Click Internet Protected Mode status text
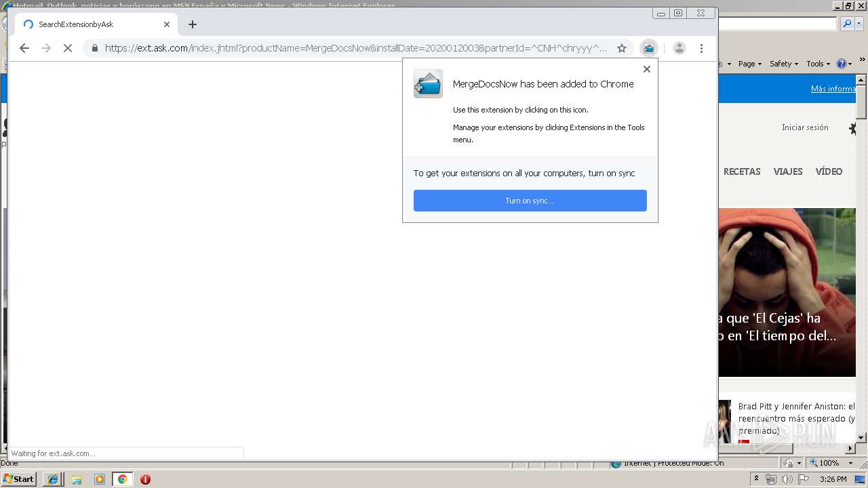Screen dimensions: 868x488 pyautogui.click(x=673, y=463)
